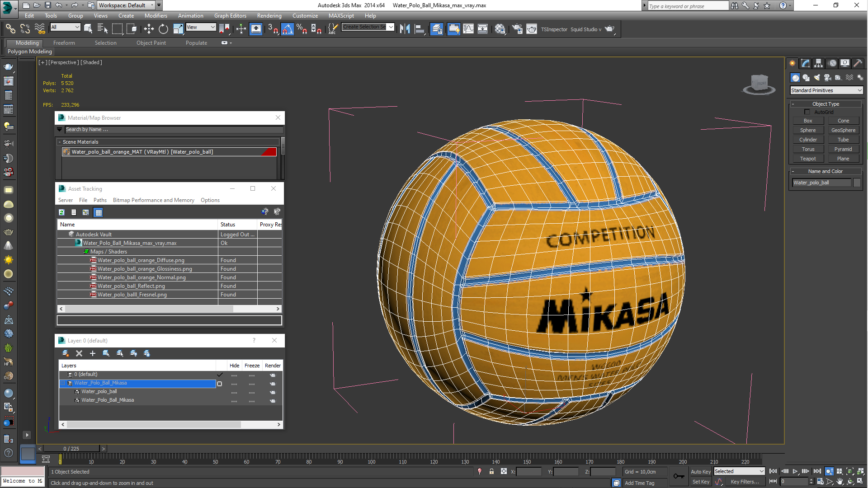
Task: Click the object color swatch beside Water_polo_ball
Action: (x=857, y=183)
